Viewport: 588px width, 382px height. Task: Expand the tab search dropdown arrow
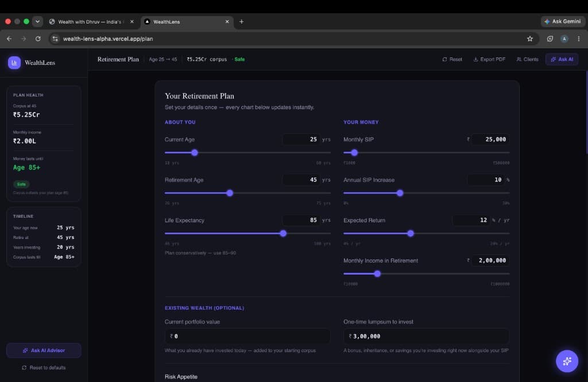(37, 21)
